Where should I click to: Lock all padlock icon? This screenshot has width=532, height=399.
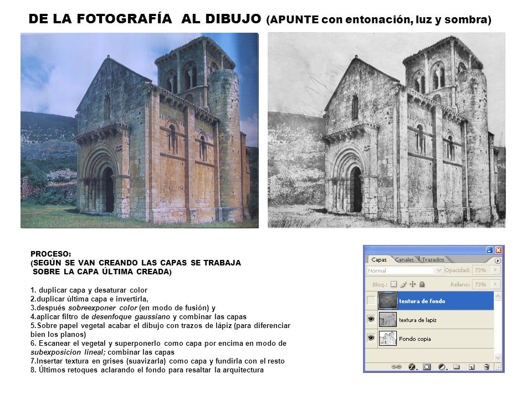click(x=422, y=284)
